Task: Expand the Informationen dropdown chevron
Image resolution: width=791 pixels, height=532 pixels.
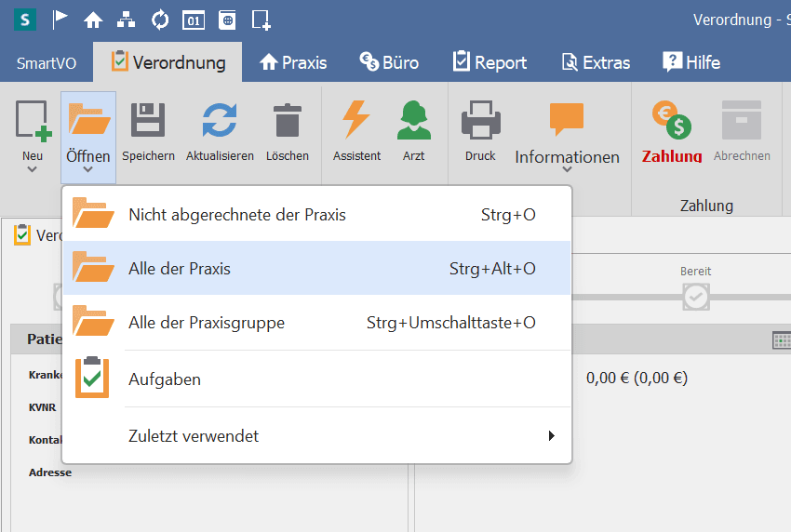Action: click(567, 170)
